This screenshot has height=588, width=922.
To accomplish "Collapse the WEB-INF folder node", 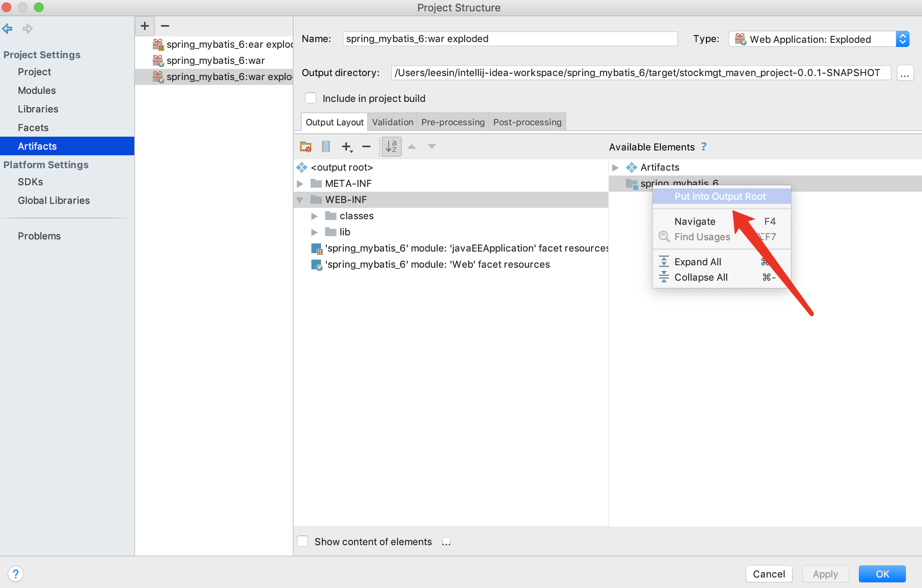I will 300,200.
